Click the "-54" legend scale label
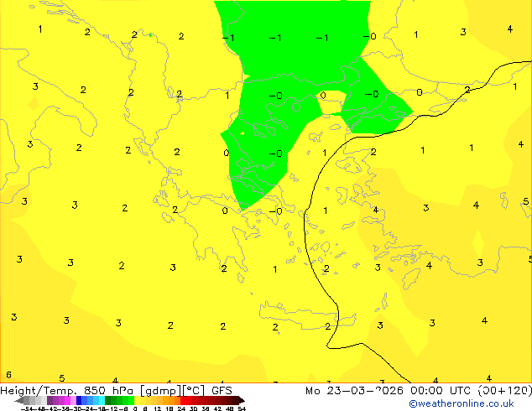 (27, 408)
